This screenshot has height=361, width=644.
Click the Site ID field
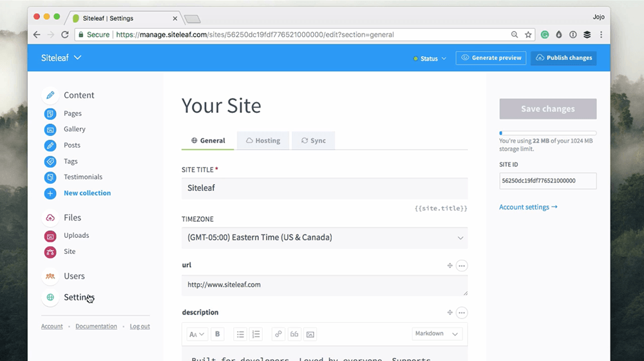pyautogui.click(x=548, y=181)
